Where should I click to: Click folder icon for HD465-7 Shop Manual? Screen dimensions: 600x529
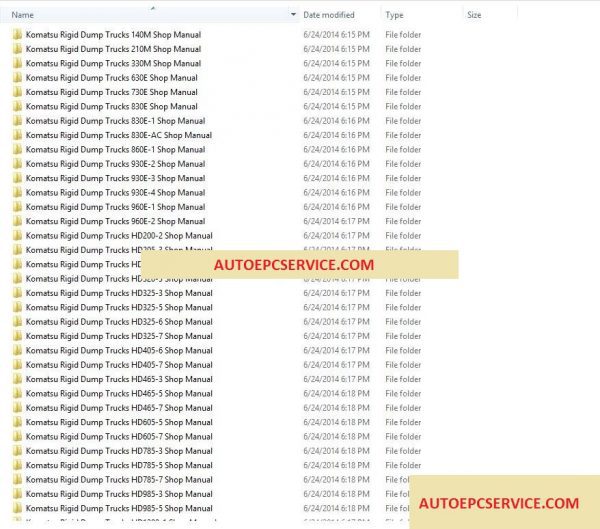17,408
